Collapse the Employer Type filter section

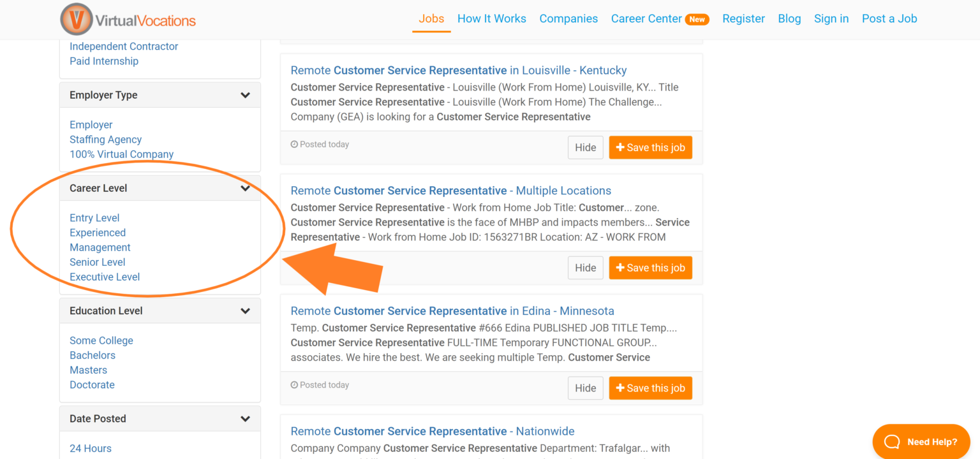click(246, 94)
